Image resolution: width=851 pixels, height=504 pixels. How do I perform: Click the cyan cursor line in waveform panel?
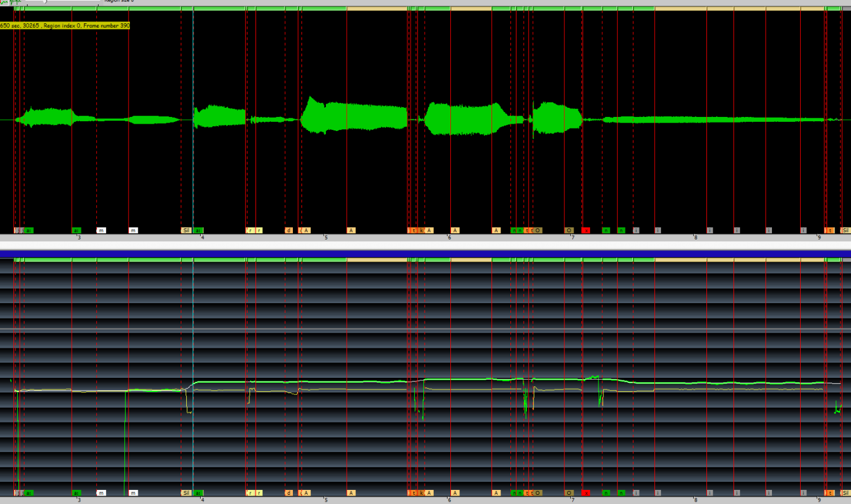(193, 153)
